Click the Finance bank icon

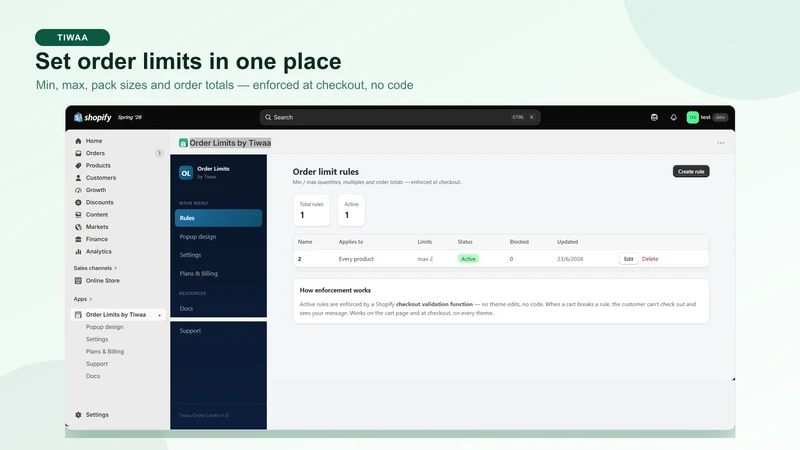point(78,239)
